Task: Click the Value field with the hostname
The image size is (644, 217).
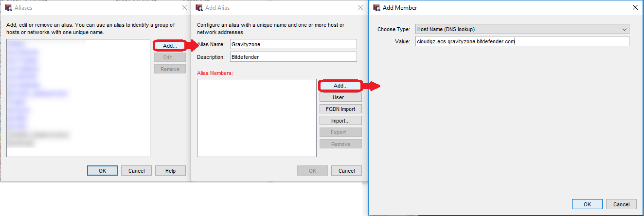Action: 522,41
